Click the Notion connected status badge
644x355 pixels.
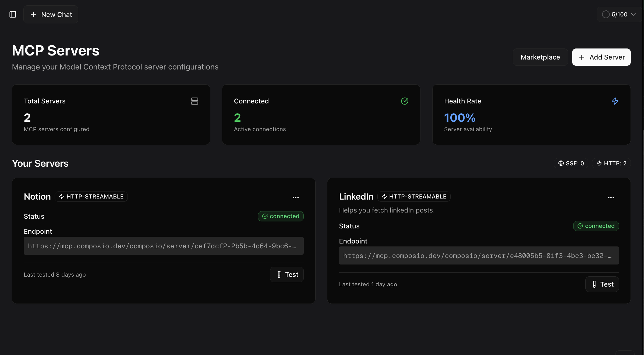tap(281, 216)
